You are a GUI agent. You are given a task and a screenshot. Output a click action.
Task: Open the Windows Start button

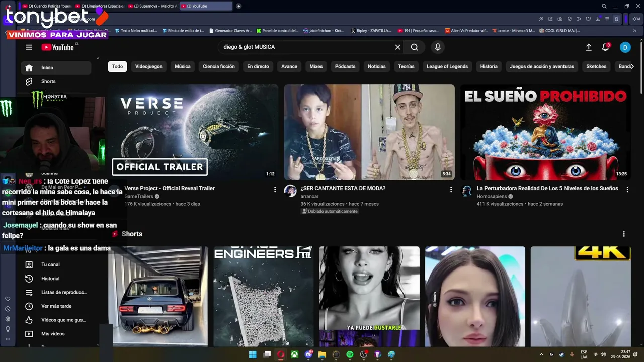tap(253, 355)
